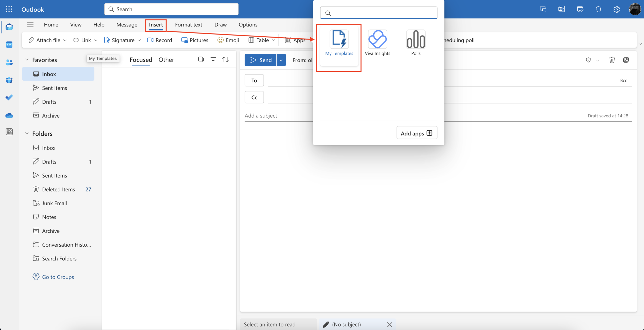This screenshot has height=330, width=644.
Task: Click the Add apps button
Action: (x=417, y=133)
